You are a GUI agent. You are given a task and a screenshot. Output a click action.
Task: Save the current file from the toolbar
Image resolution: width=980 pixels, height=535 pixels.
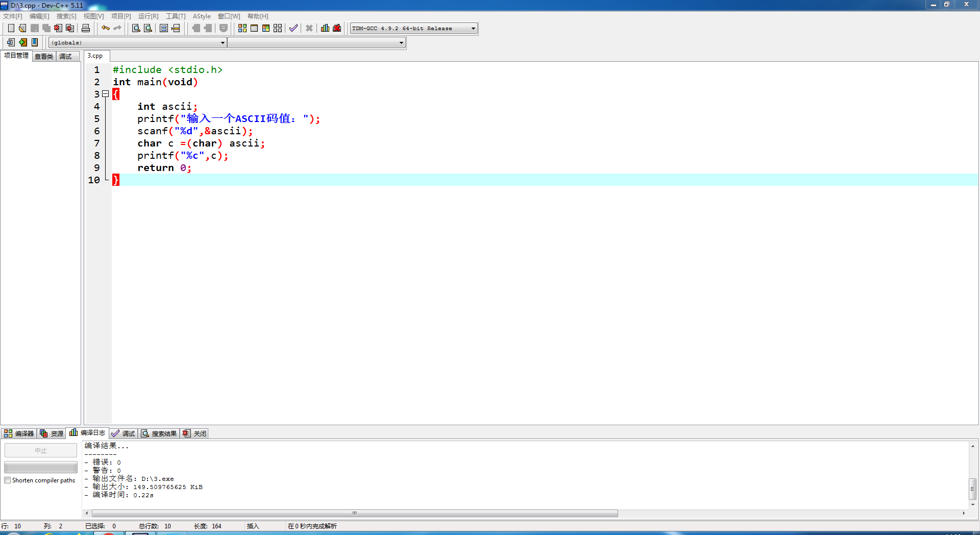tap(35, 28)
